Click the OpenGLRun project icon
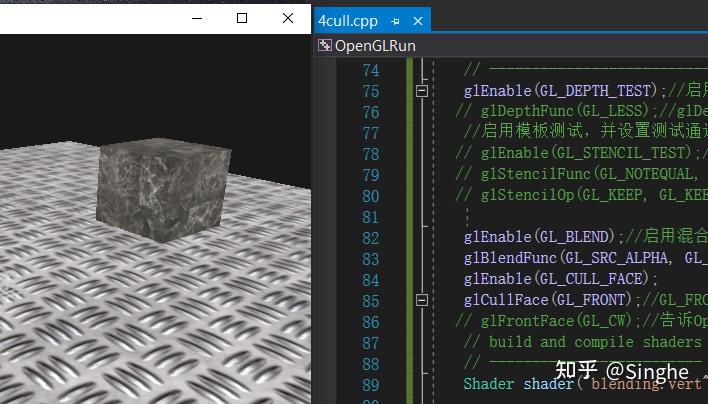The width and height of the screenshot is (708, 404). click(325, 45)
